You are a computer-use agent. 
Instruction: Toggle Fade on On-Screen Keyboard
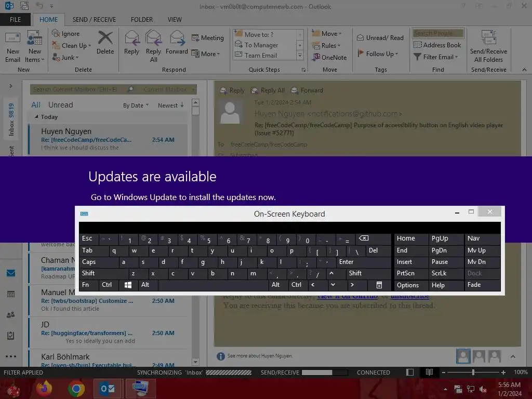(482, 285)
